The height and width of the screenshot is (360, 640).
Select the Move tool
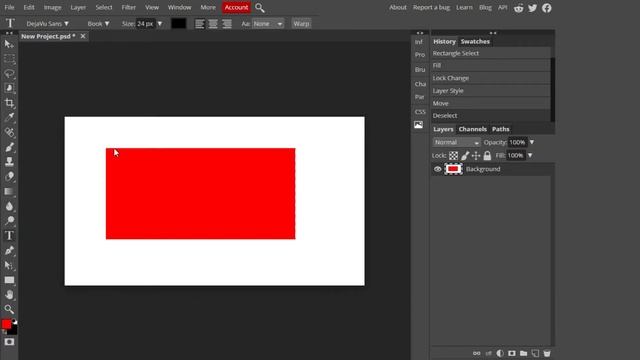pyautogui.click(x=9, y=44)
